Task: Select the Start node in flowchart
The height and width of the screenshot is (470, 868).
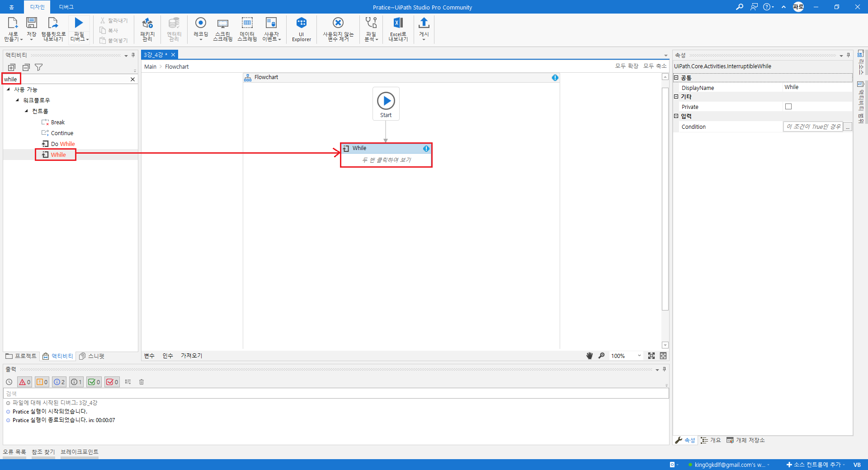Action: 386,103
